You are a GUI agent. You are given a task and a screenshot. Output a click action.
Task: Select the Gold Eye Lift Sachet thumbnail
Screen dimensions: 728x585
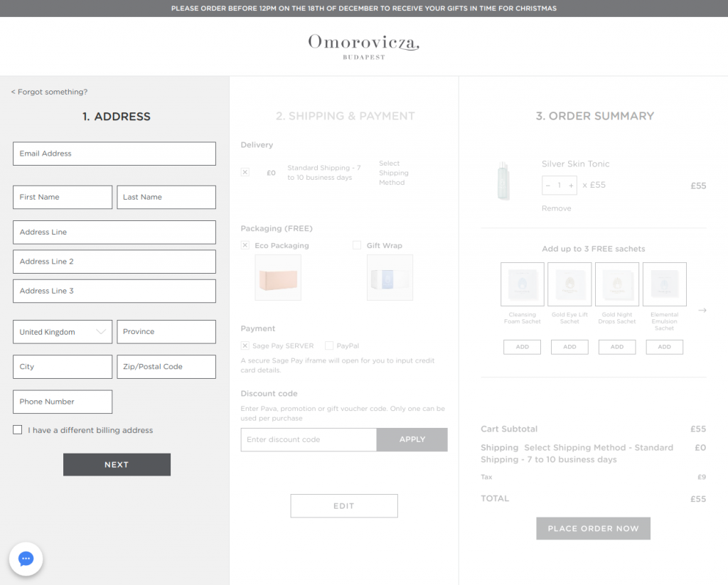point(569,284)
